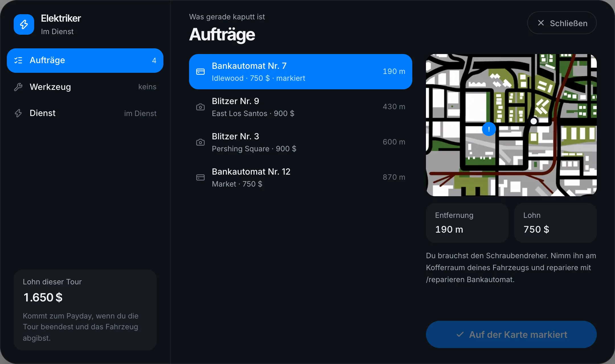
Task: Click the Lohn 750 $ info card
Action: pyautogui.click(x=555, y=223)
